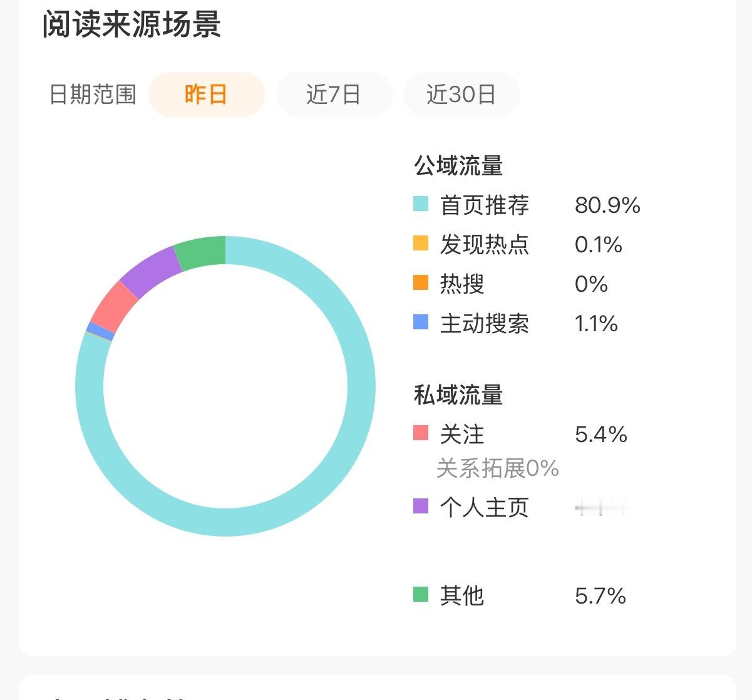The image size is (752, 700).
Task: Click the green 其他 legend swatch
Action: (421, 594)
